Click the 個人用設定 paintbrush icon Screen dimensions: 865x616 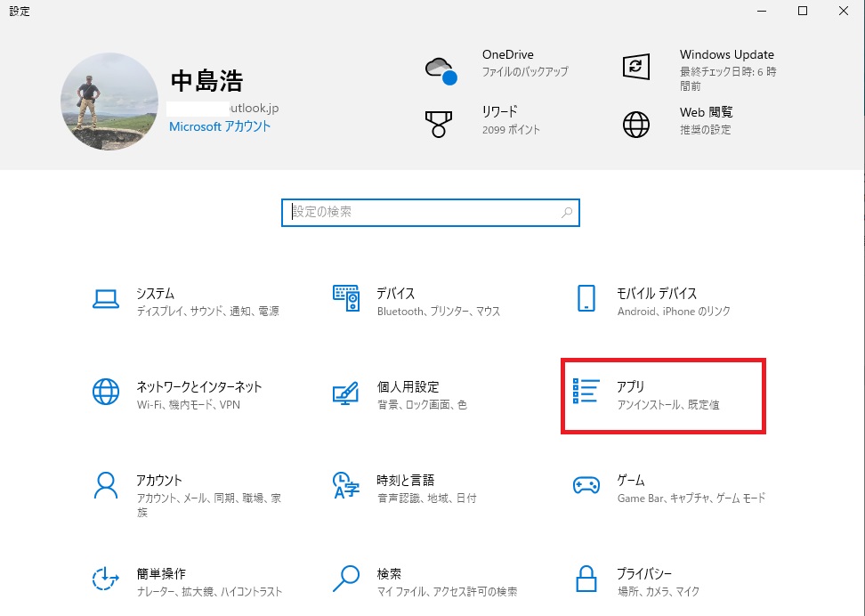pyautogui.click(x=345, y=393)
